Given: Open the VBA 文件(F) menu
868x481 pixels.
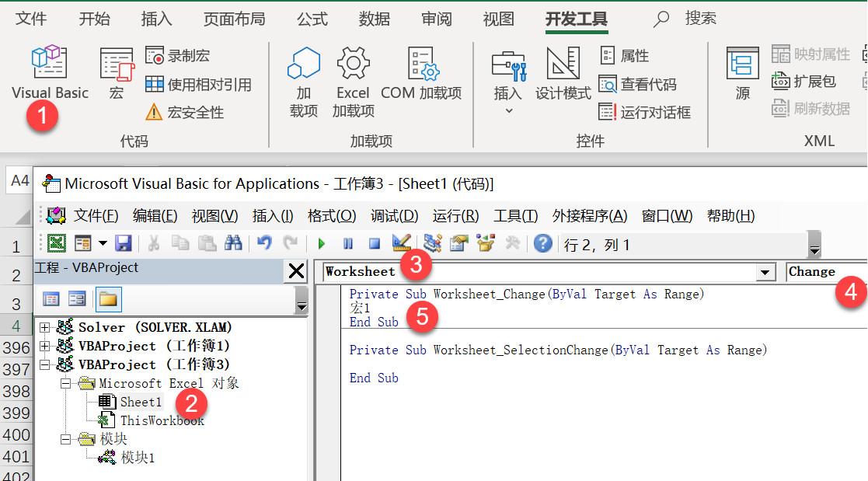Looking at the screenshot, I should coord(96,215).
